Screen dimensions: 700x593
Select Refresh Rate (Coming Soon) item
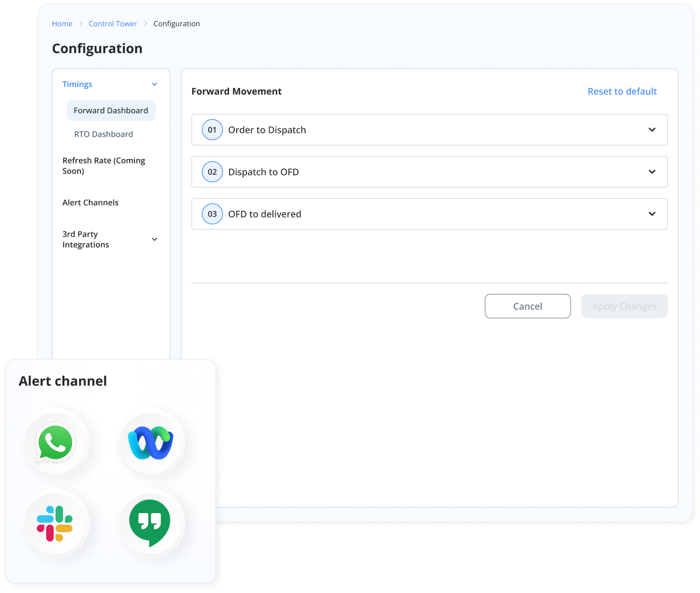[103, 166]
